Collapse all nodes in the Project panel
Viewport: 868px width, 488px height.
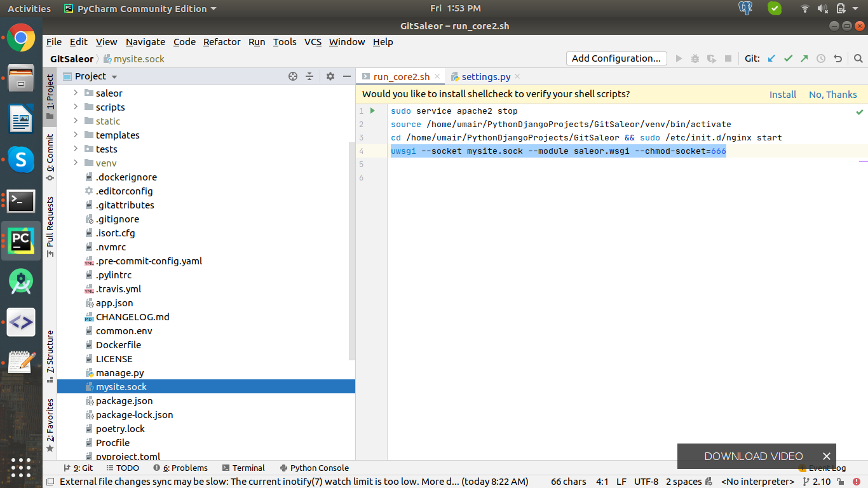click(309, 76)
